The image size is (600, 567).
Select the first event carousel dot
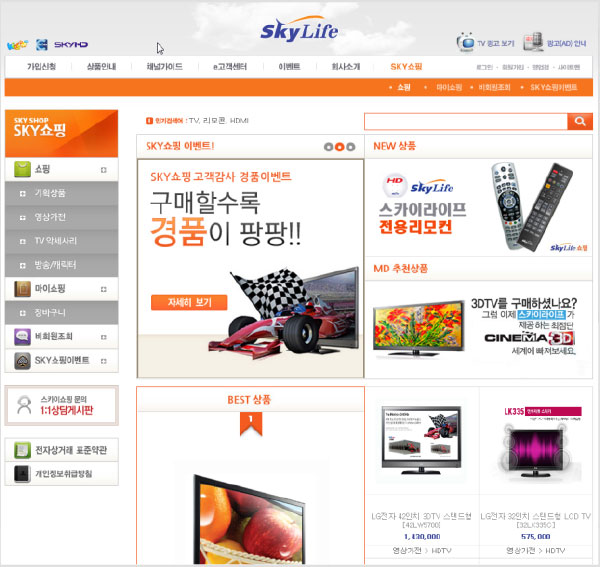(328, 147)
